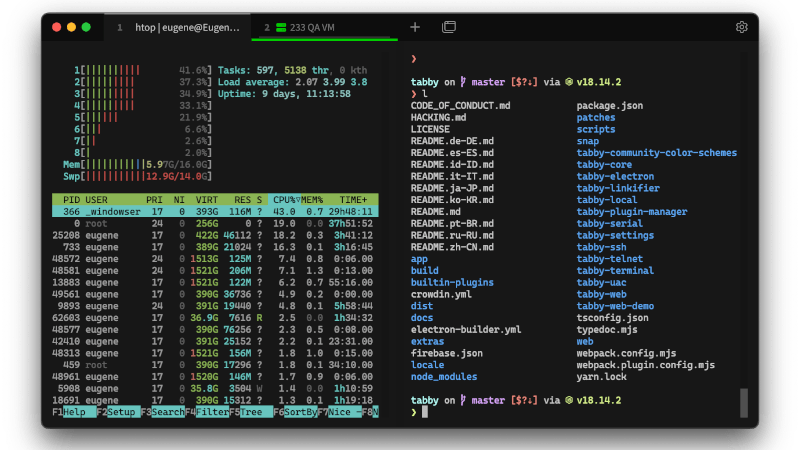This screenshot has height=450, width=800.
Task: Open the SortBy menu in htop
Action: click(x=300, y=411)
